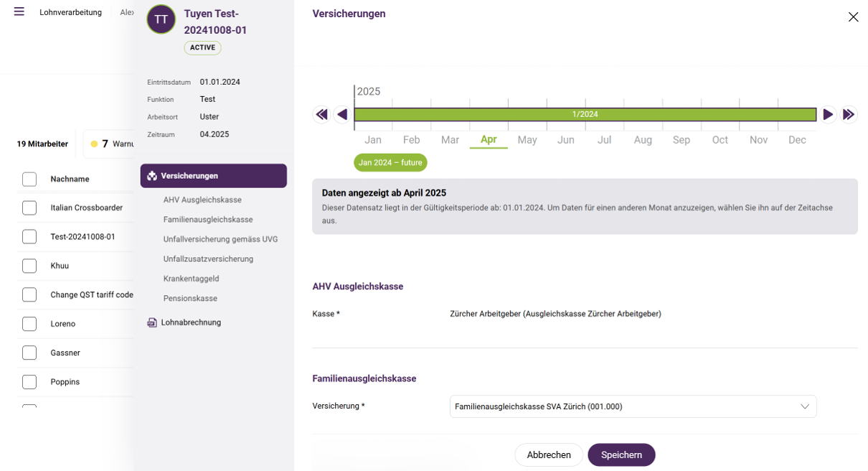Click the Jan 2024 – future period chip
868x471 pixels.
tap(390, 163)
